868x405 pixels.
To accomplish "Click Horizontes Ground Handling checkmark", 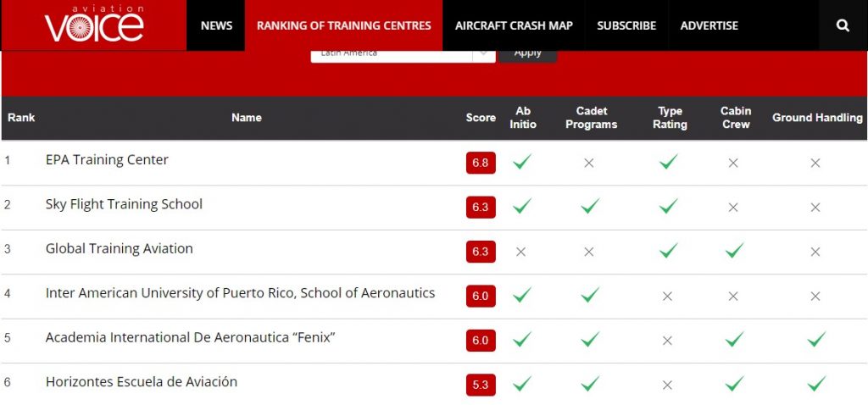I will point(816,383).
